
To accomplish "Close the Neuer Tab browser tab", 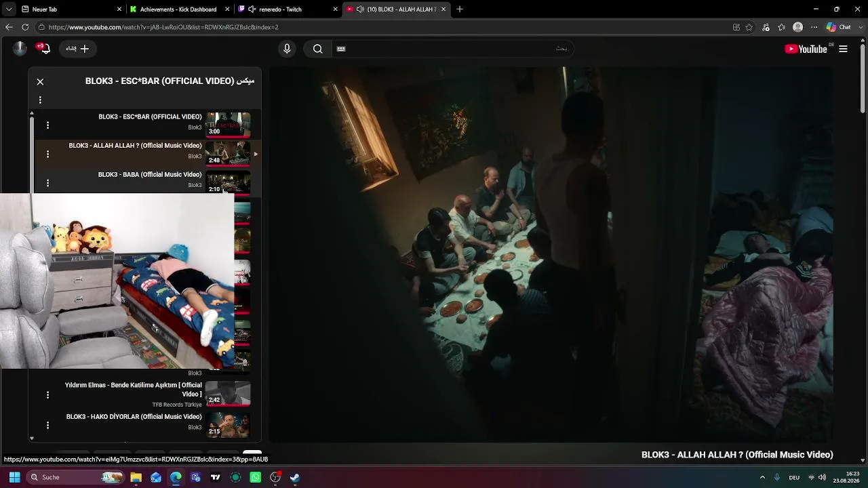I will [x=119, y=9].
